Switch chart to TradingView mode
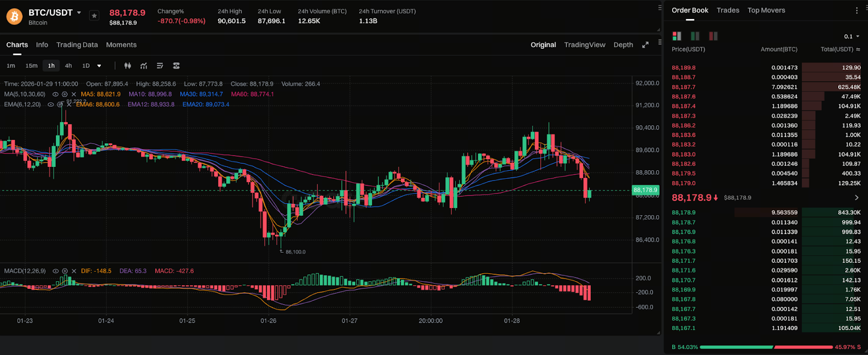The width and height of the screenshot is (868, 355). point(584,45)
